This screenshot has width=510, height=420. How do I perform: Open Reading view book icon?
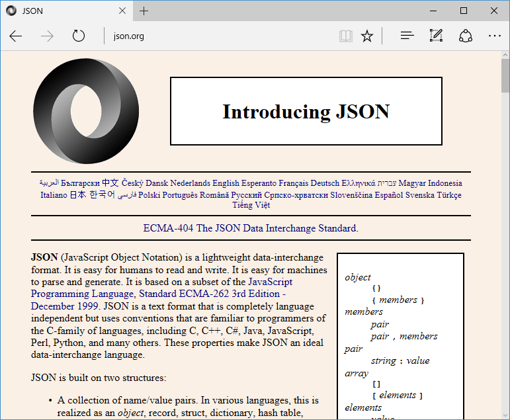(345, 36)
